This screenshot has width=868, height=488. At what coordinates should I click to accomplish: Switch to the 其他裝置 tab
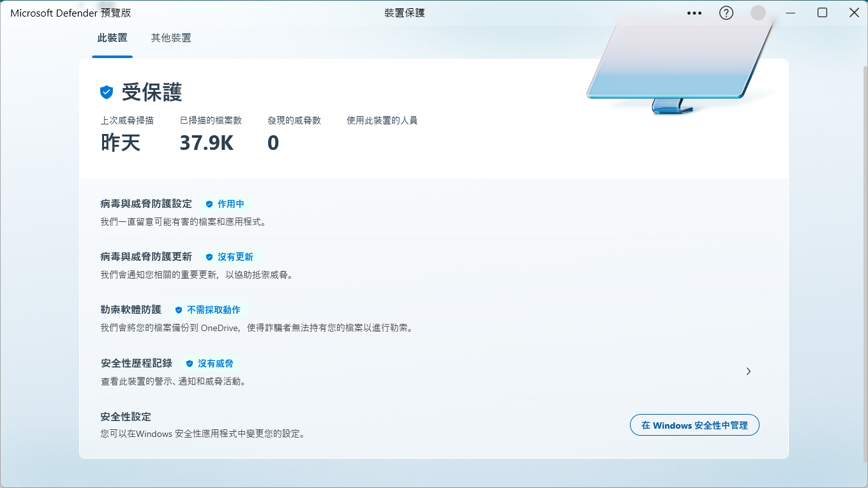(x=171, y=38)
